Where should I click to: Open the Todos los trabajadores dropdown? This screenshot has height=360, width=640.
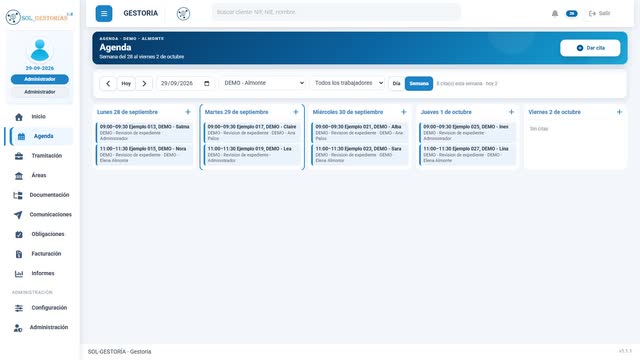pyautogui.click(x=348, y=83)
